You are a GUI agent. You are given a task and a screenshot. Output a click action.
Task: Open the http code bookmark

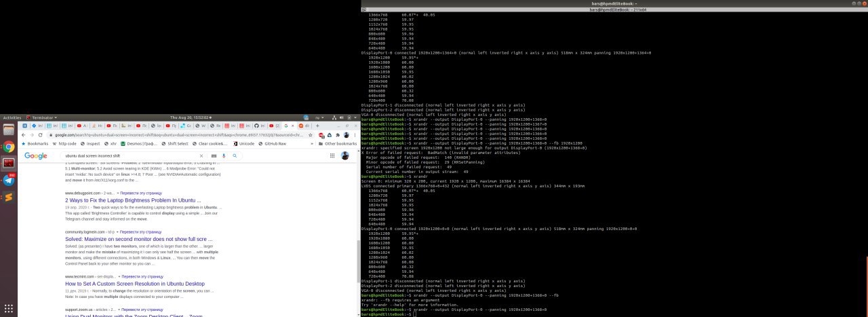[64, 144]
